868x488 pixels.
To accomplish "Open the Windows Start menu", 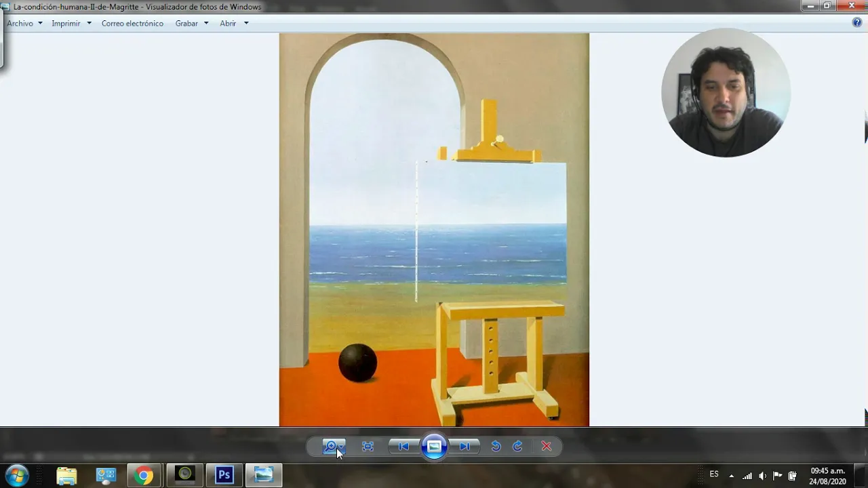I will [x=16, y=476].
